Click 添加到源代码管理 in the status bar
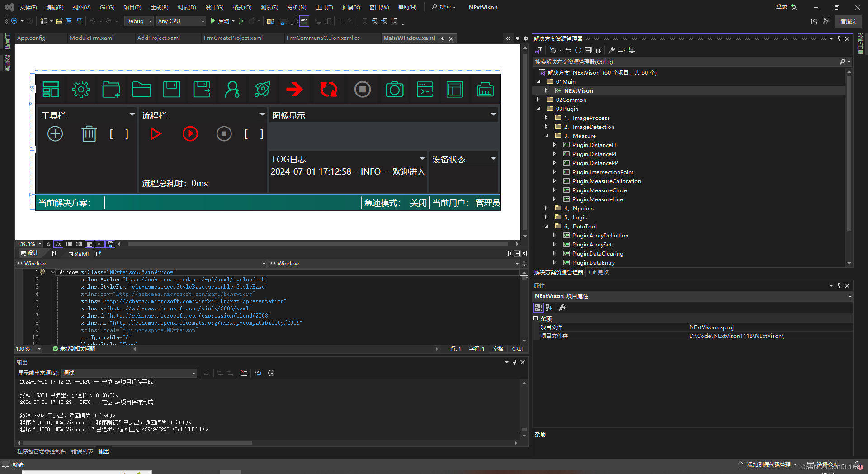 tap(769, 465)
